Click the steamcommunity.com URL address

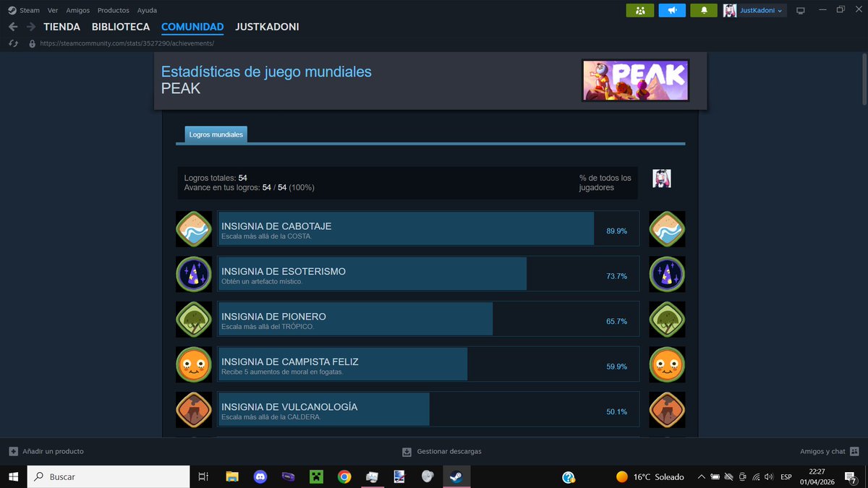127,43
